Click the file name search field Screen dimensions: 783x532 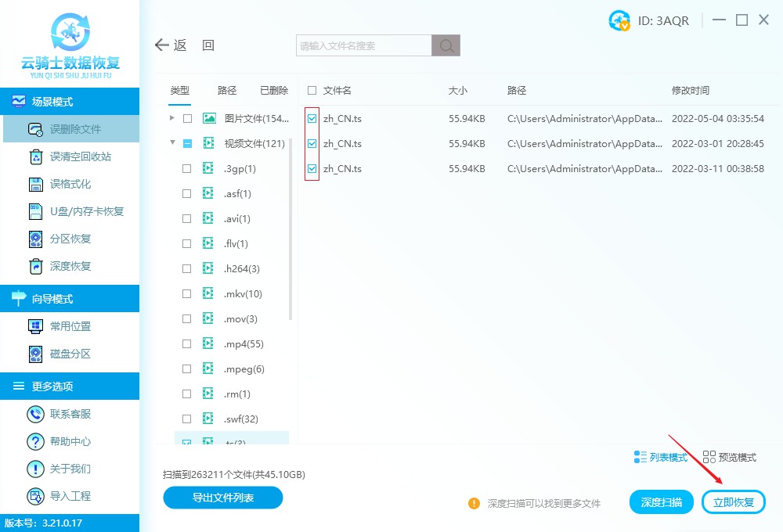point(363,45)
